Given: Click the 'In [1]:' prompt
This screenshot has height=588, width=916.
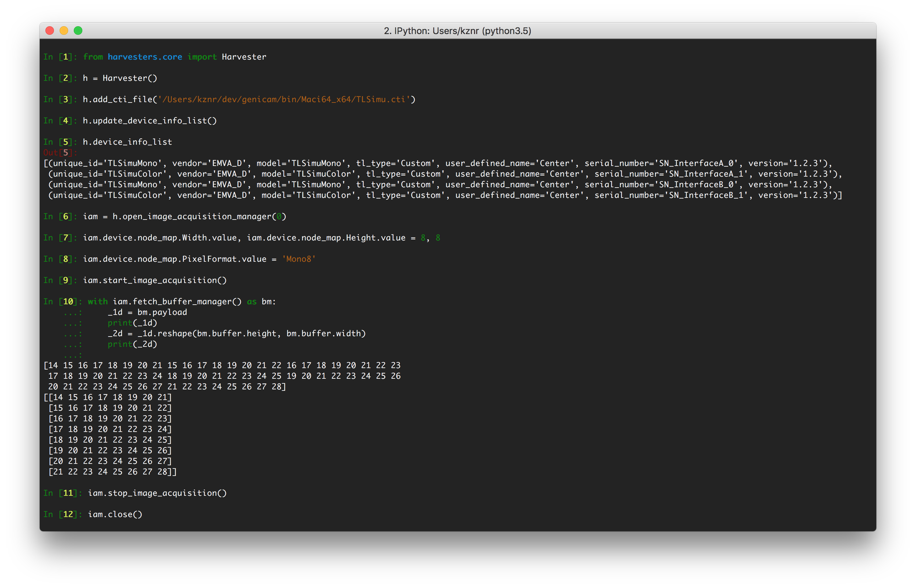Looking at the screenshot, I should click(60, 57).
